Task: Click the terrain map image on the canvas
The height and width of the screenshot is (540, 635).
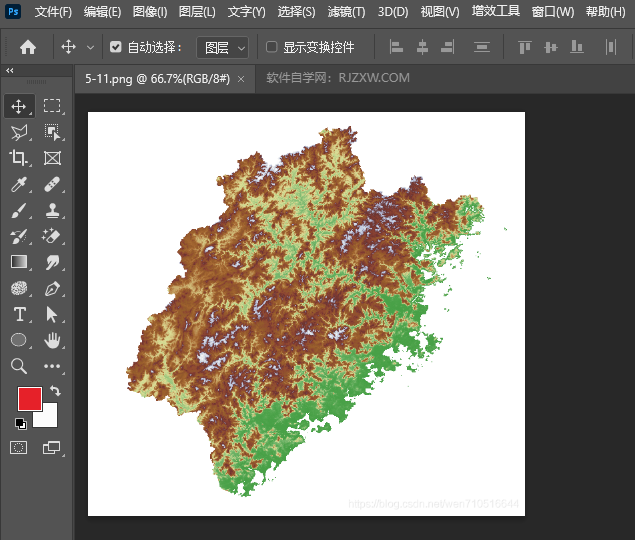Action: click(306, 314)
